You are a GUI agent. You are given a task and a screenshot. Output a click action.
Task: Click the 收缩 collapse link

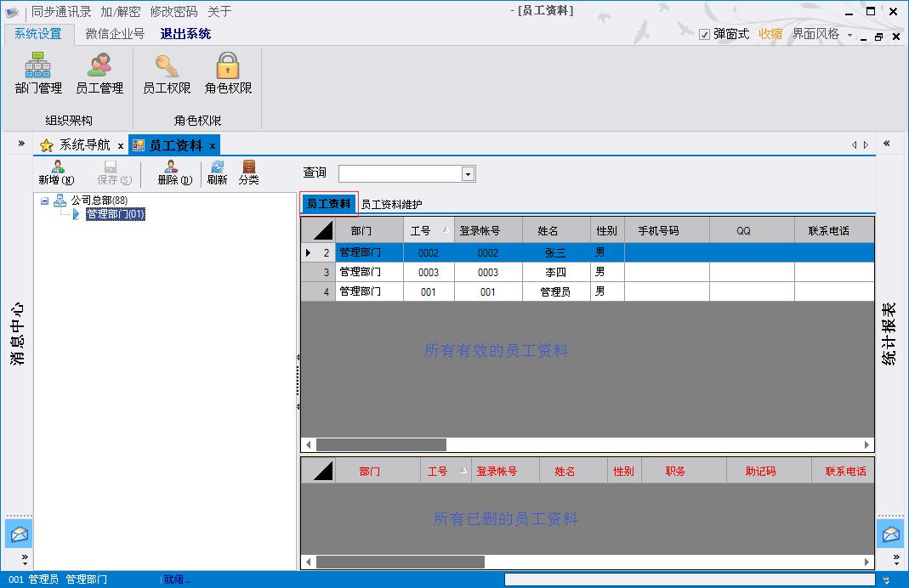[x=770, y=34]
